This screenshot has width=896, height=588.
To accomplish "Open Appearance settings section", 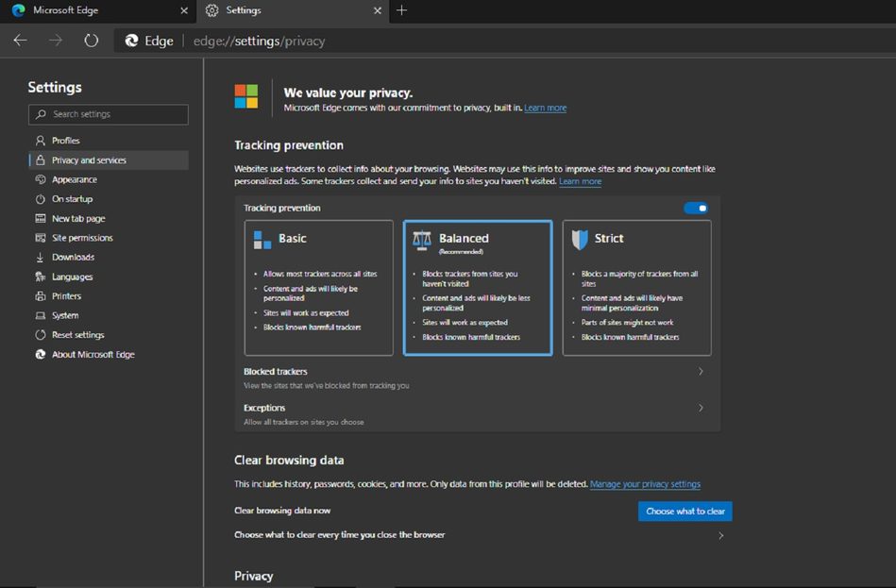I will (x=108, y=179).
